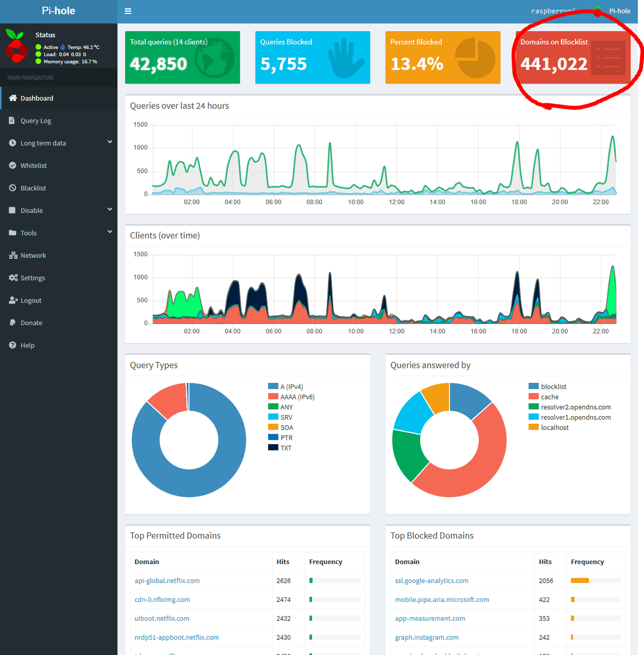This screenshot has height=655, width=644.
Task: Click the Blacklist ban icon
Action: point(12,188)
